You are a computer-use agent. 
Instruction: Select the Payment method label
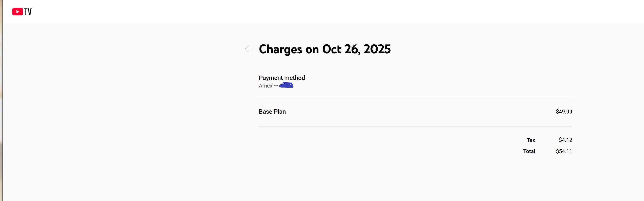[282, 78]
